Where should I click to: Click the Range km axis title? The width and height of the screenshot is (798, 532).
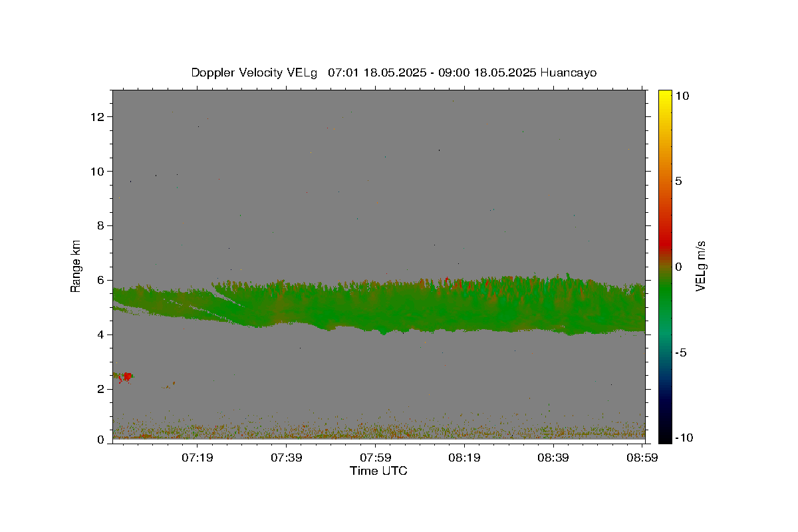click(76, 266)
